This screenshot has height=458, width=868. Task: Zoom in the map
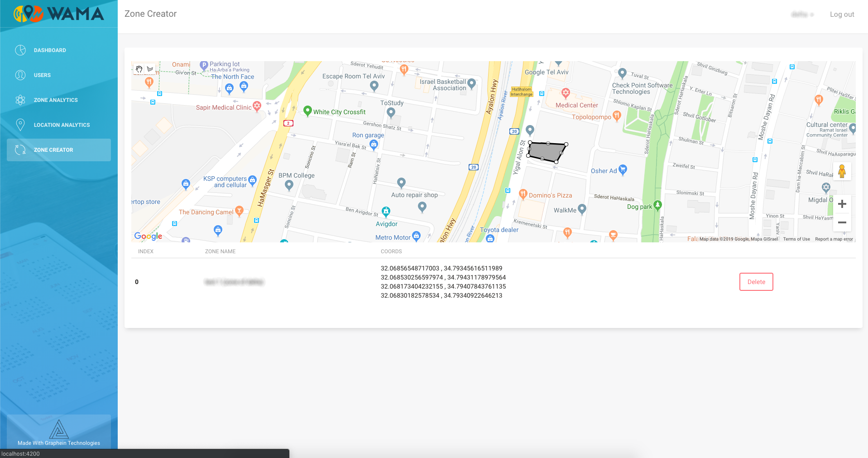pos(842,204)
